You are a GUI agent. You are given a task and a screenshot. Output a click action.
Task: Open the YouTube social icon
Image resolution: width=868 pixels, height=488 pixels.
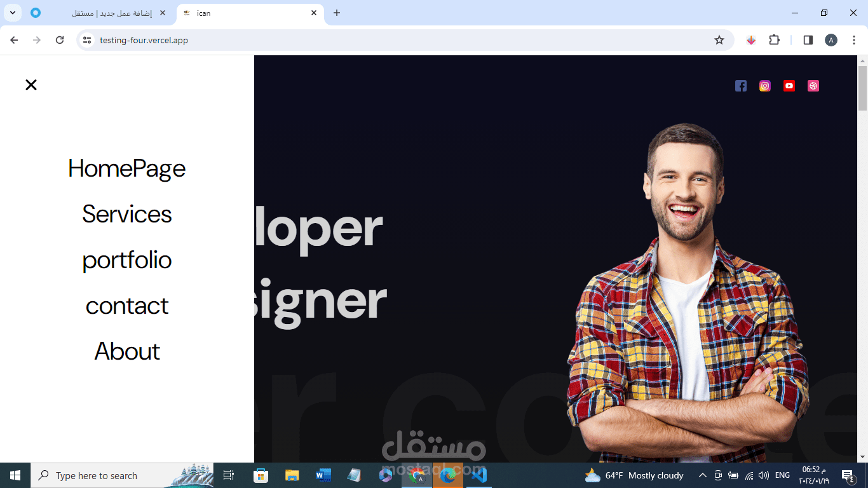coord(789,86)
